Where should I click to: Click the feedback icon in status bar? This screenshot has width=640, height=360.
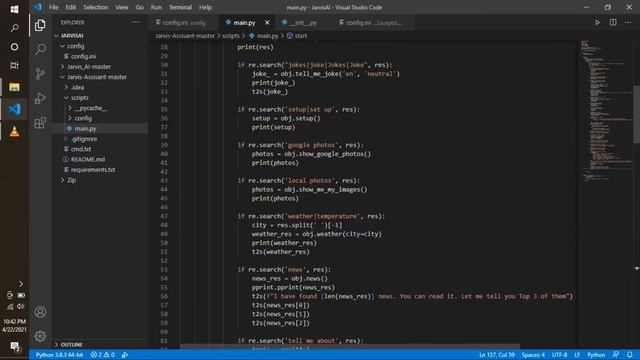click(x=616, y=355)
